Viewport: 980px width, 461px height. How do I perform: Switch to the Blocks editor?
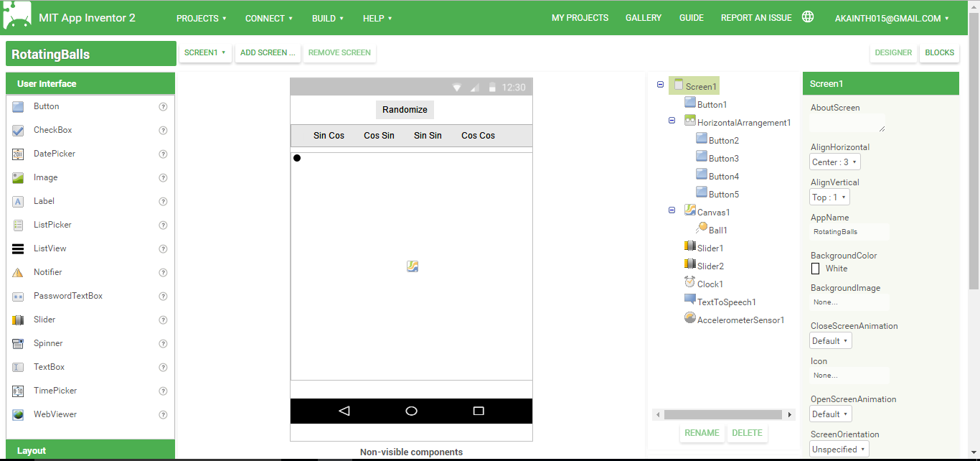click(x=939, y=52)
